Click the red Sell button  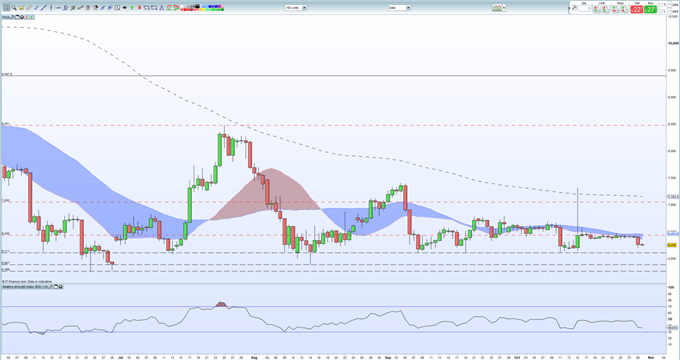[x=636, y=9]
